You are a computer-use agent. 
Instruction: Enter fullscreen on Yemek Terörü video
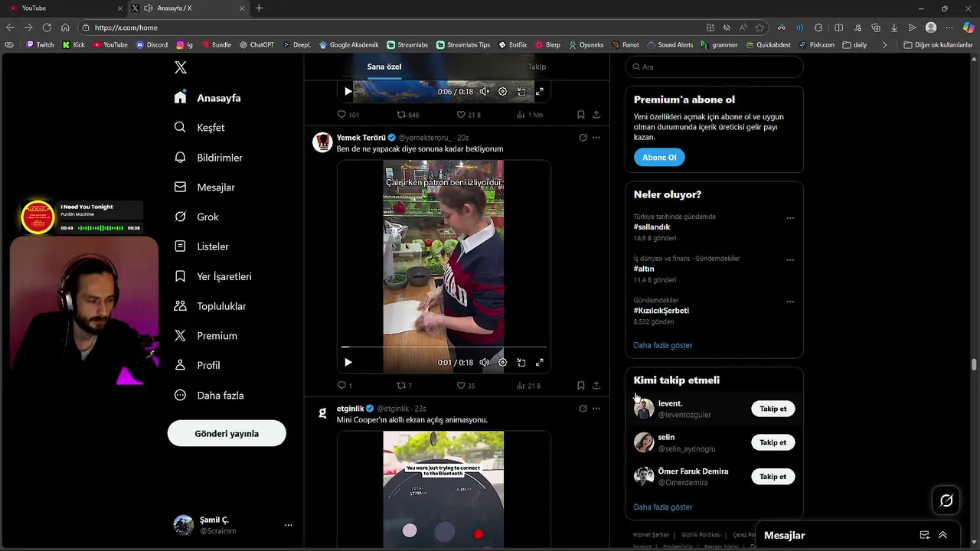[539, 363]
